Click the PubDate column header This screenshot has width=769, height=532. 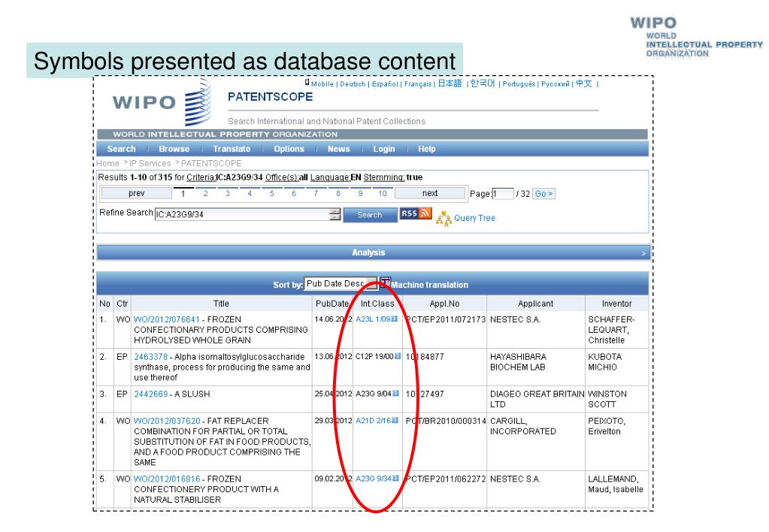pos(332,304)
